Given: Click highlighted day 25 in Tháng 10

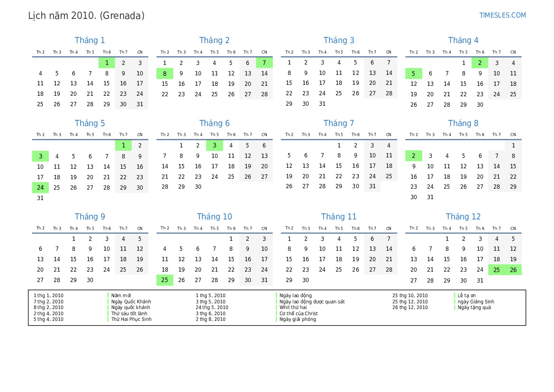Looking at the screenshot, I should tap(164, 280).
